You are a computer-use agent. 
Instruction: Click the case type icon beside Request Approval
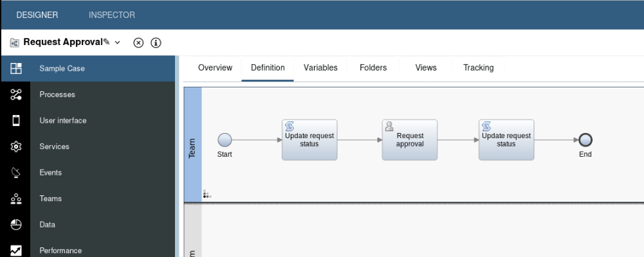[x=15, y=42]
